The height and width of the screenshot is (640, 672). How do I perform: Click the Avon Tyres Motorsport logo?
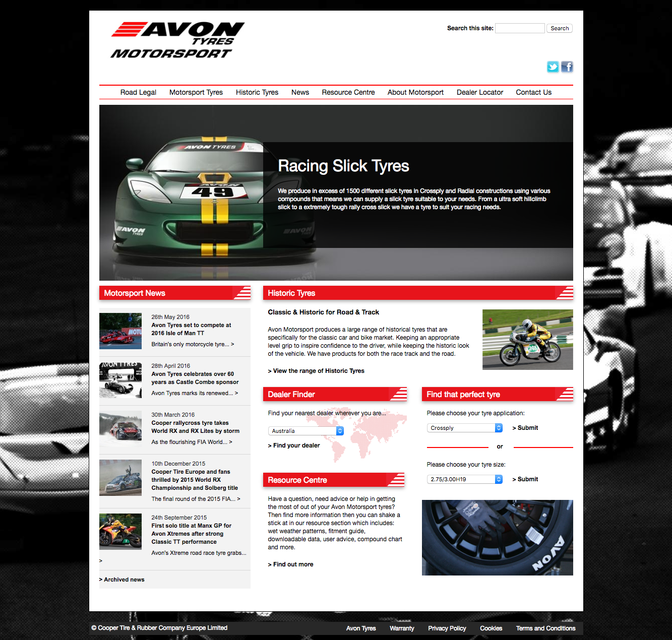[x=177, y=40]
